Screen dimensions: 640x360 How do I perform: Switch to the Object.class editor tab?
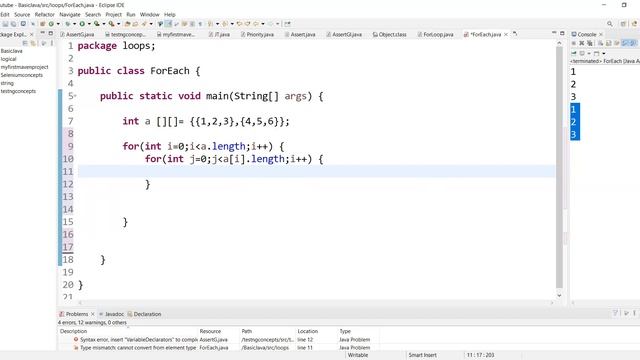(x=389, y=35)
